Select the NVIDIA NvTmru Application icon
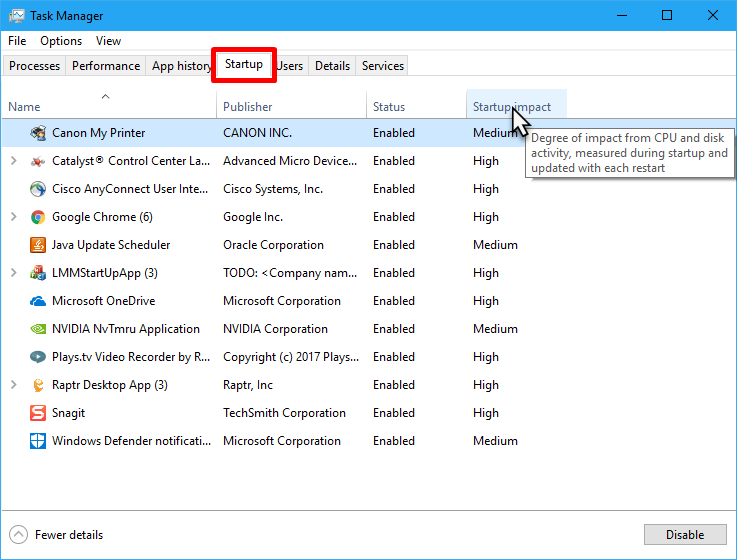This screenshot has width=737, height=560. tap(38, 329)
